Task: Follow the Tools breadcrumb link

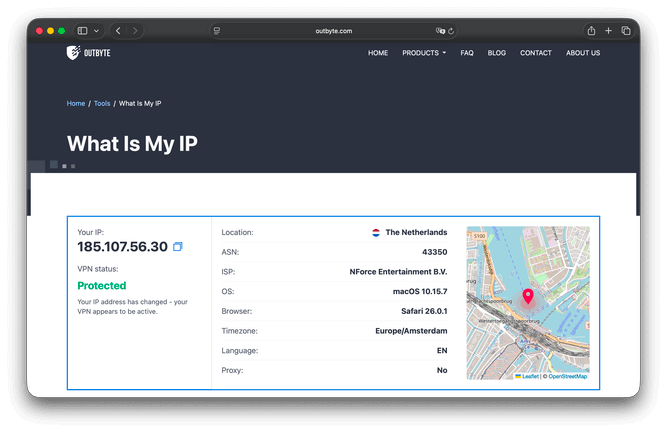Action: pyautogui.click(x=102, y=103)
